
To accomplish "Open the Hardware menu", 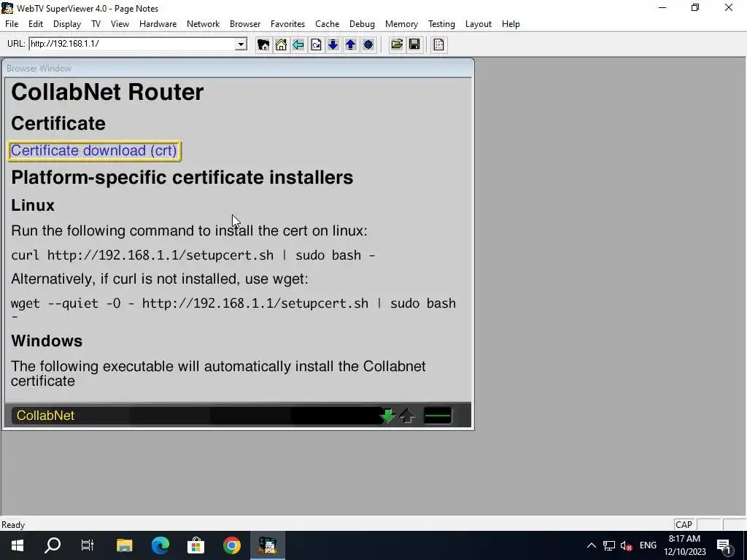I will 158,24.
